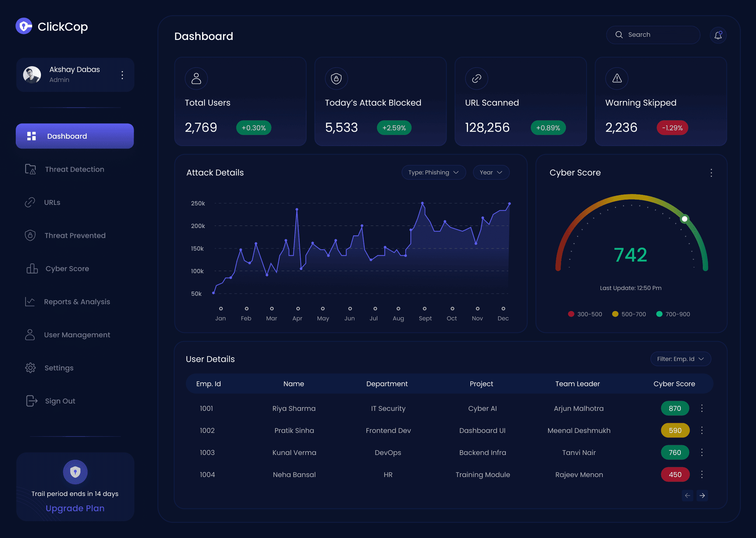The width and height of the screenshot is (756, 538).
Task: Click the Warning Skipped triangle icon
Action: [617, 78]
